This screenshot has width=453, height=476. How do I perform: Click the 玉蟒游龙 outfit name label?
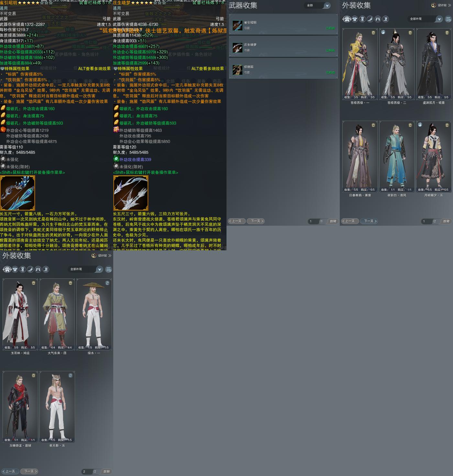[20, 446]
